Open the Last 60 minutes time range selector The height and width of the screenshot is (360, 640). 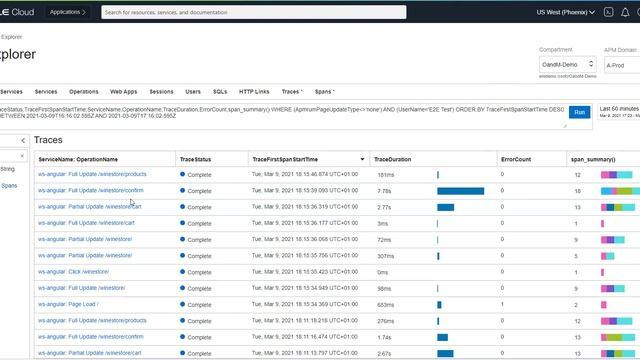(x=619, y=112)
